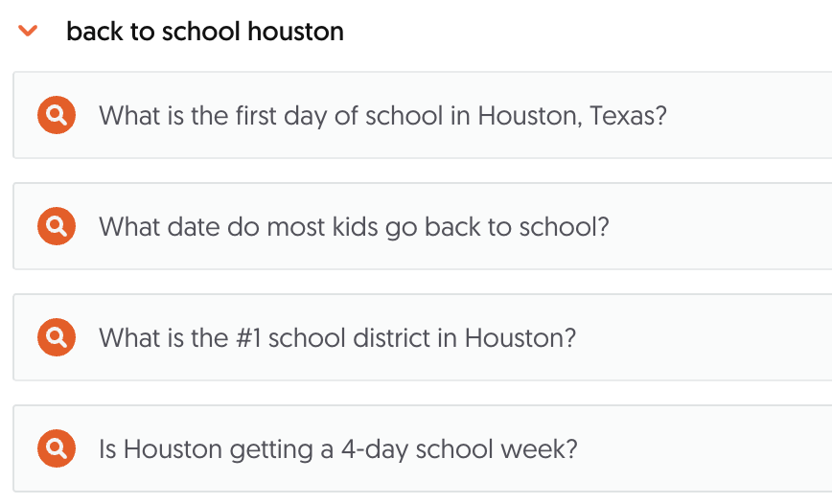Click blank space in the 'most kids go back' card

tap(722, 226)
